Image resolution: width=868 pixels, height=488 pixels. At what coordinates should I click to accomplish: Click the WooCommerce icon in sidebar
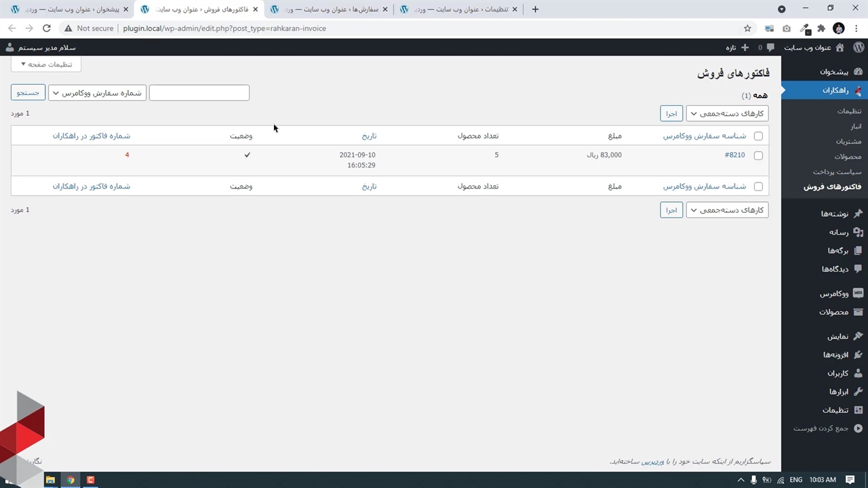(858, 293)
